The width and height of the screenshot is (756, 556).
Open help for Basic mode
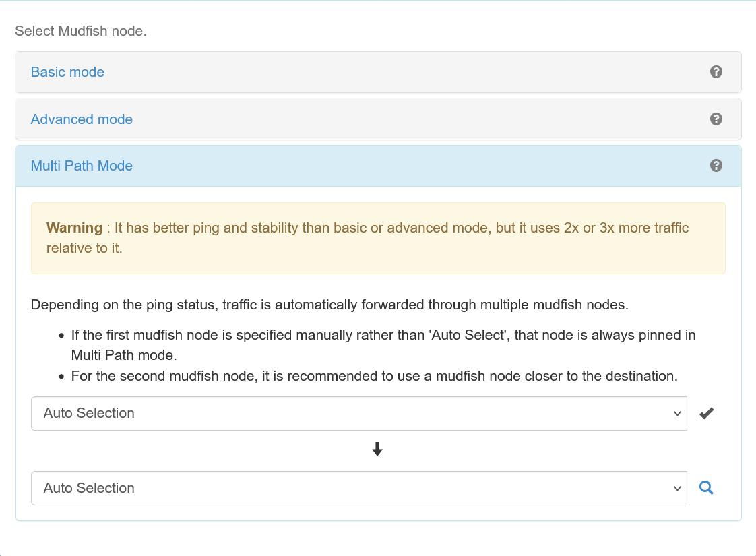pyautogui.click(x=716, y=72)
